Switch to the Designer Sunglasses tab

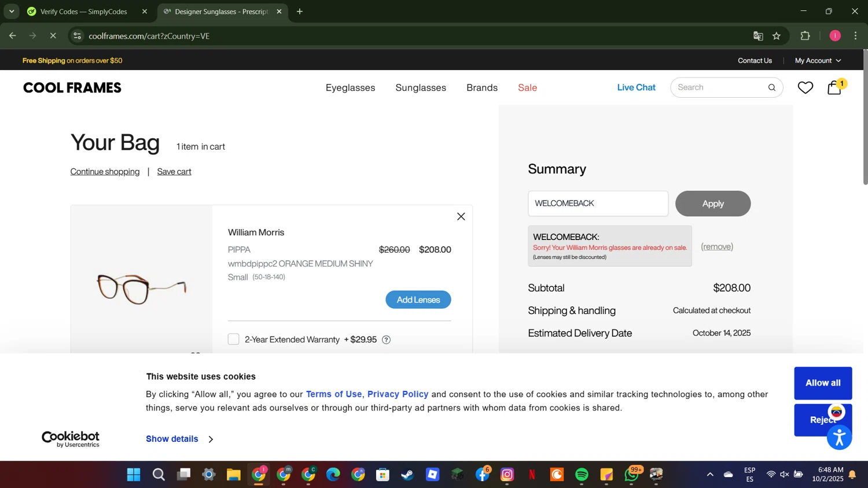click(x=222, y=12)
